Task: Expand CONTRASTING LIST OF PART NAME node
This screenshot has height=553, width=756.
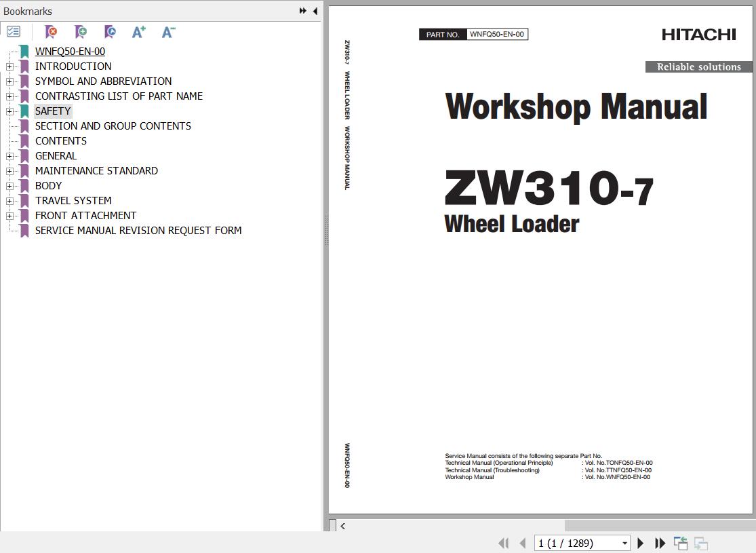Action: [x=9, y=96]
